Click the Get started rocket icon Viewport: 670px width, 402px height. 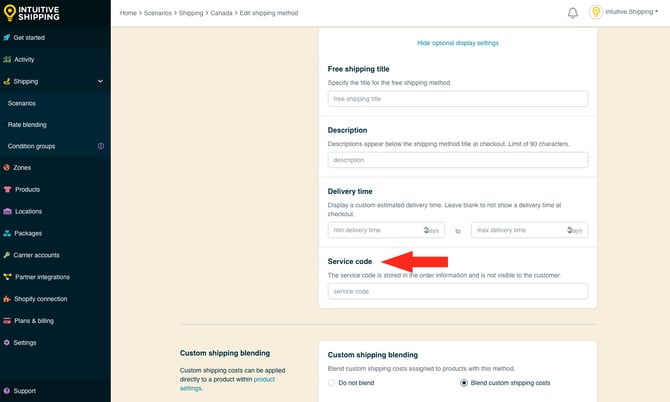click(6, 38)
